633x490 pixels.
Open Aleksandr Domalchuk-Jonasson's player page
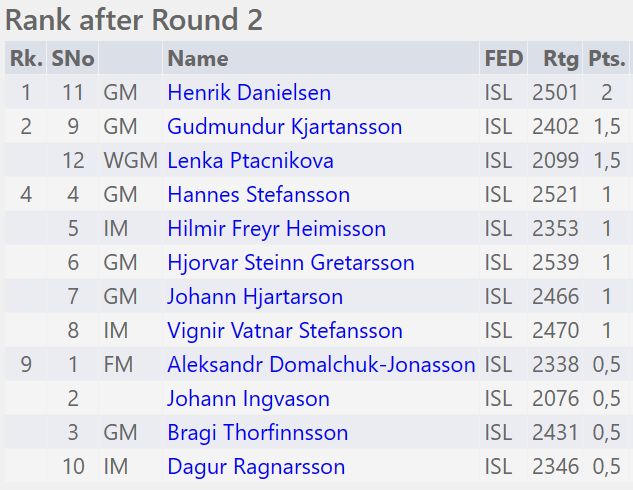[321, 365]
